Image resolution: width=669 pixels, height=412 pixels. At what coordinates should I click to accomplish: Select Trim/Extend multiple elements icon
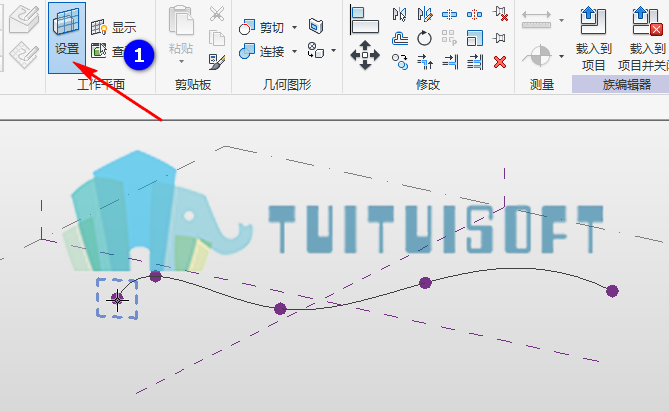point(475,62)
